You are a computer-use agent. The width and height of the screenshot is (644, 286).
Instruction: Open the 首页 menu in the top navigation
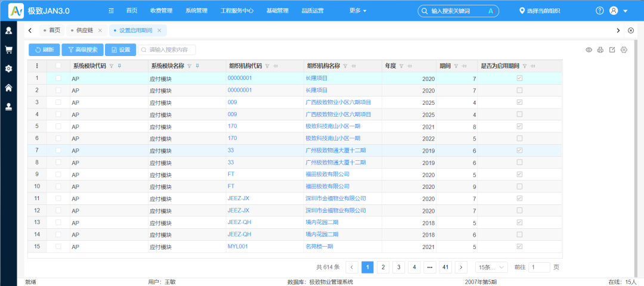pos(132,11)
